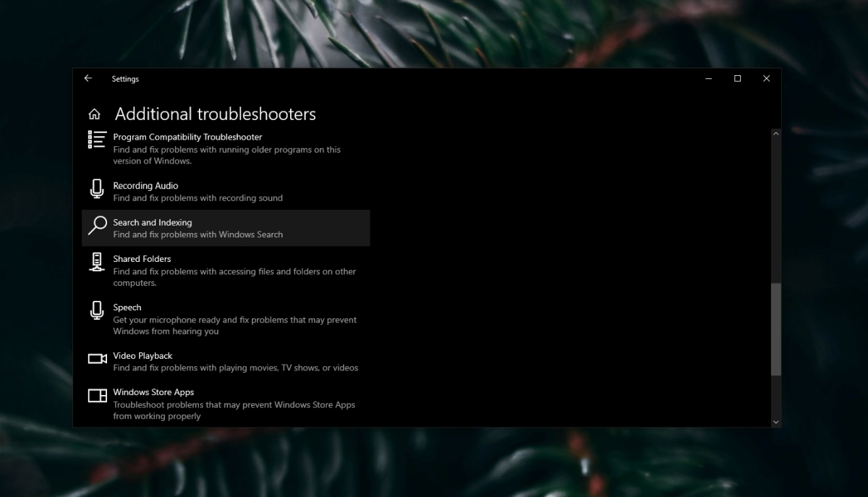Click description about playing movies, TV shows
The width and height of the screenshot is (868, 497).
pyautogui.click(x=235, y=368)
